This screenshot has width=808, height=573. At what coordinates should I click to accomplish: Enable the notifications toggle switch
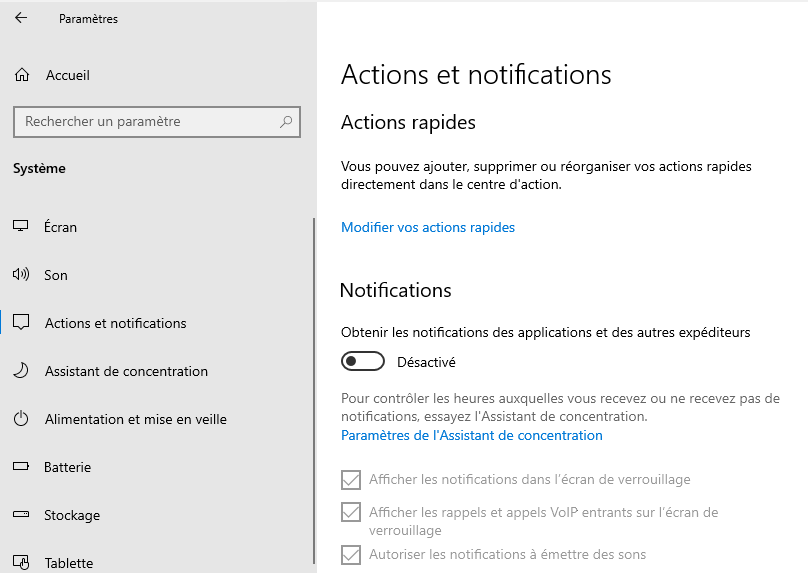(363, 361)
